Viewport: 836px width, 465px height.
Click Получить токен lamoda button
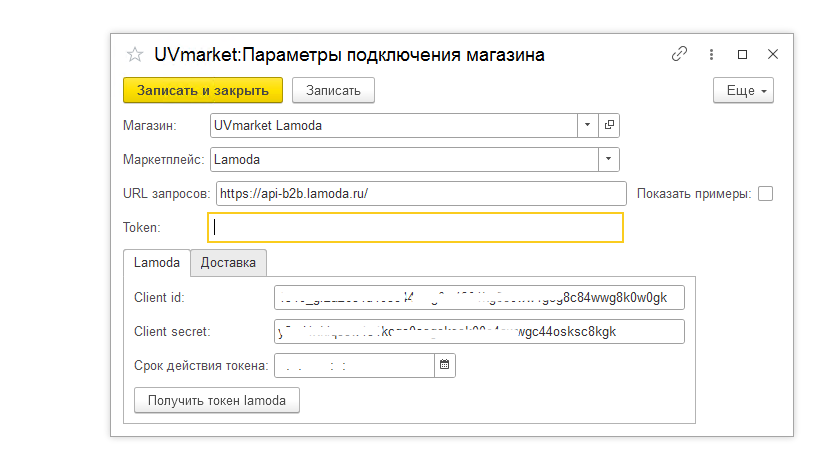pos(216,400)
